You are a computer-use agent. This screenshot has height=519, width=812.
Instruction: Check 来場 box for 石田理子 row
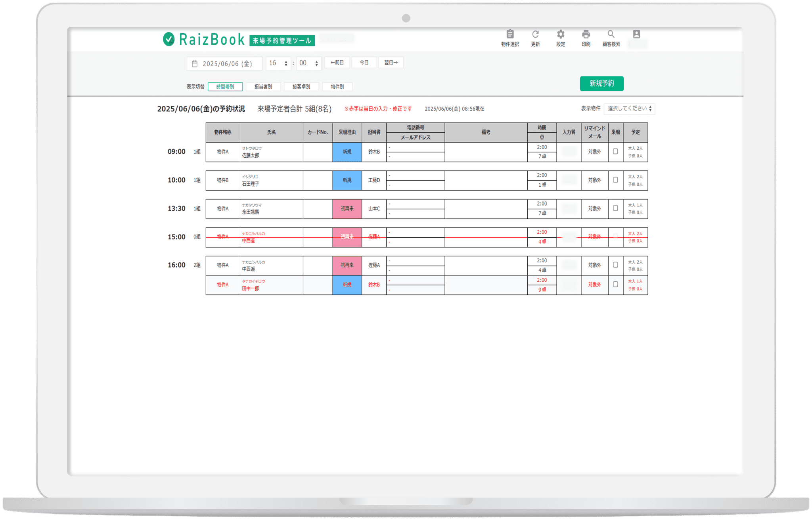pyautogui.click(x=615, y=180)
